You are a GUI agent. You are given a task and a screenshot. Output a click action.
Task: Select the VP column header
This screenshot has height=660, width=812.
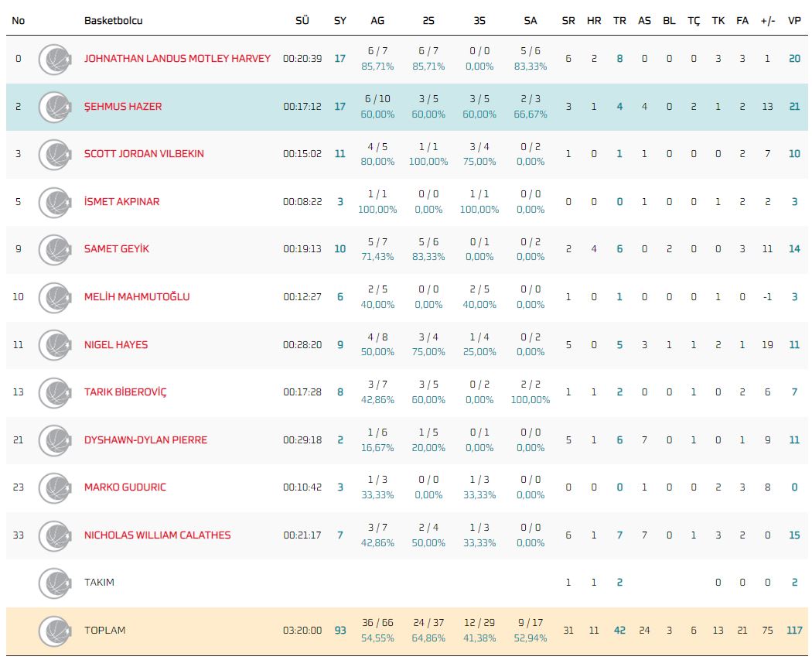[793, 21]
